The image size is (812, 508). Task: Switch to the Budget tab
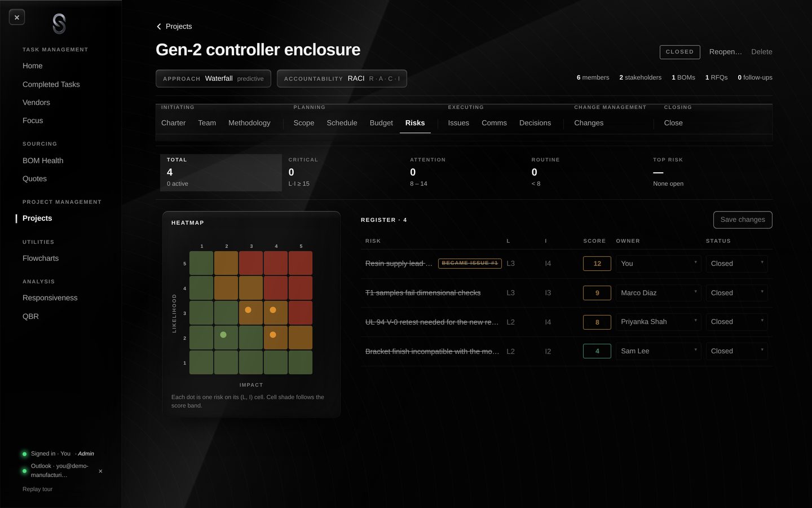[x=381, y=123]
